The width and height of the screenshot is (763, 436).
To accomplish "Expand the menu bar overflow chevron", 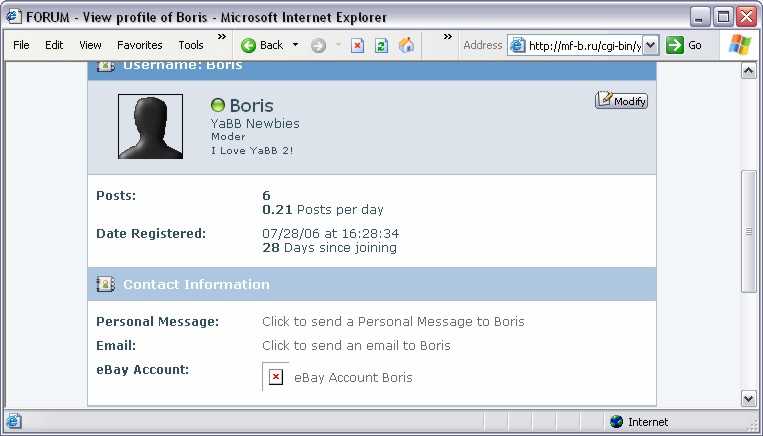I will pyautogui.click(x=221, y=37).
